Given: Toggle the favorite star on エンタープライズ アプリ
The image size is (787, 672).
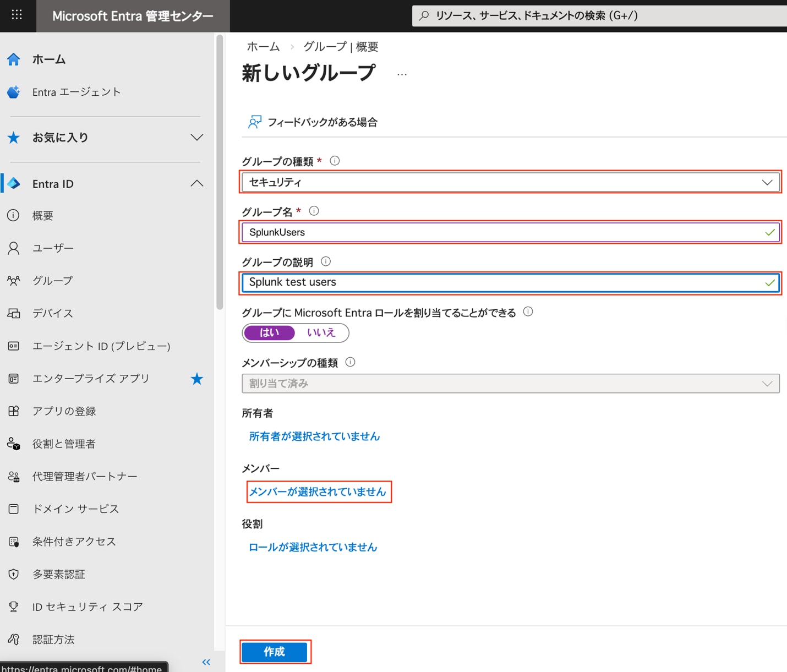Looking at the screenshot, I should pos(196,378).
